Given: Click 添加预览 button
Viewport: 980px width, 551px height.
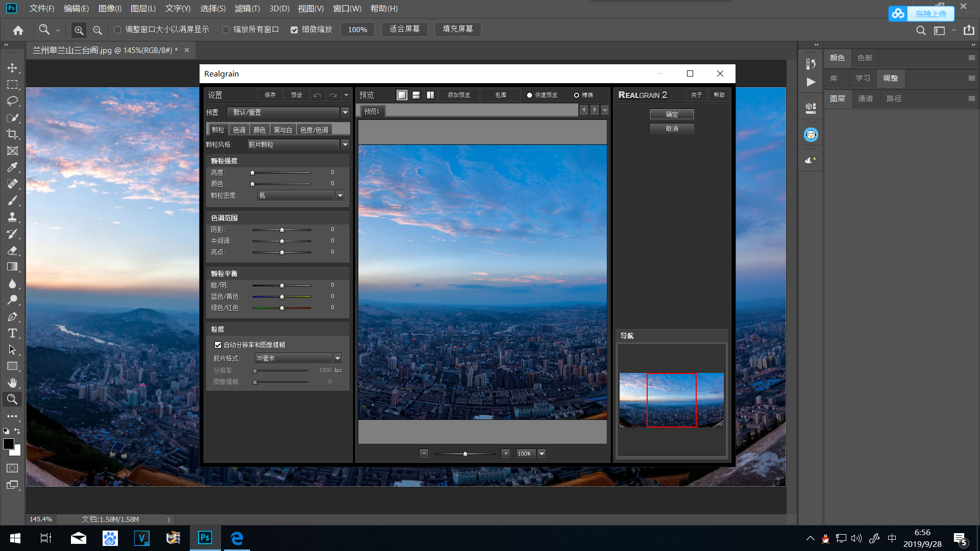Looking at the screenshot, I should [x=458, y=95].
